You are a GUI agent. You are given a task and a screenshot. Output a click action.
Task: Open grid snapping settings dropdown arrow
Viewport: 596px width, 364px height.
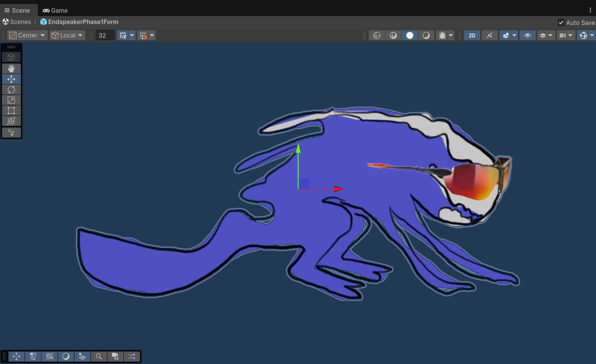pyautogui.click(x=152, y=35)
